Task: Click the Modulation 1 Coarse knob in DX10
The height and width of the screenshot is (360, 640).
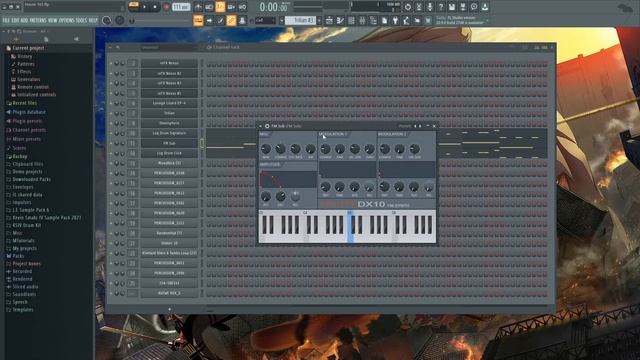Action: [325, 149]
